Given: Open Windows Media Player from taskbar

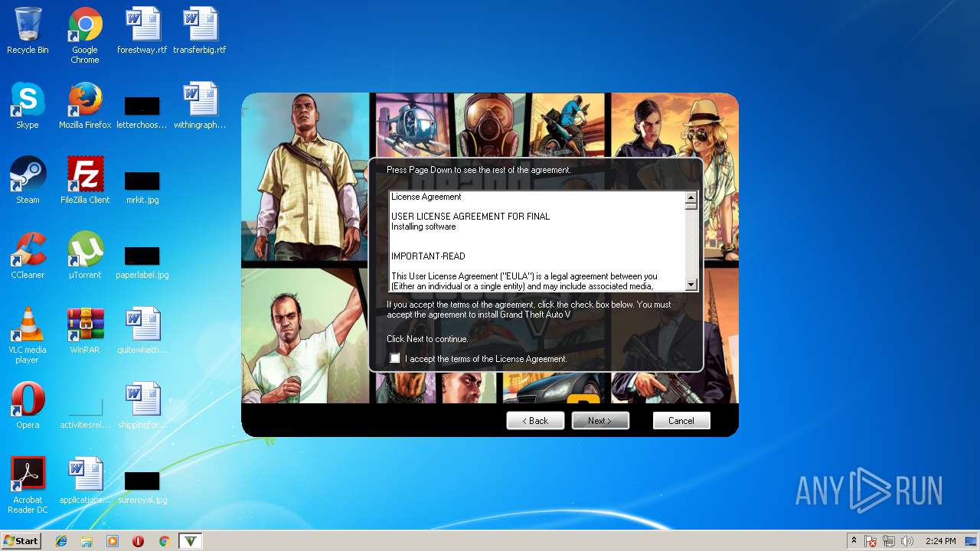Looking at the screenshot, I should [113, 541].
